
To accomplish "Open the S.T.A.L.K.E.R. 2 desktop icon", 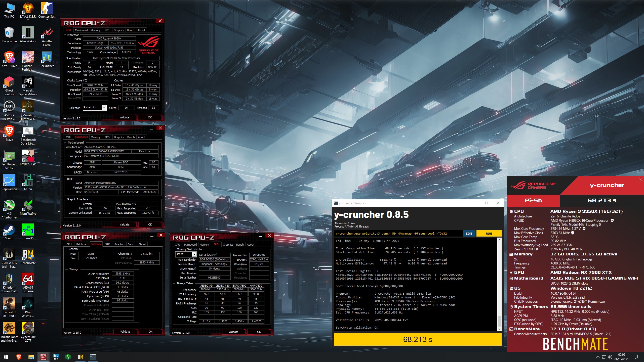I will (x=28, y=12).
